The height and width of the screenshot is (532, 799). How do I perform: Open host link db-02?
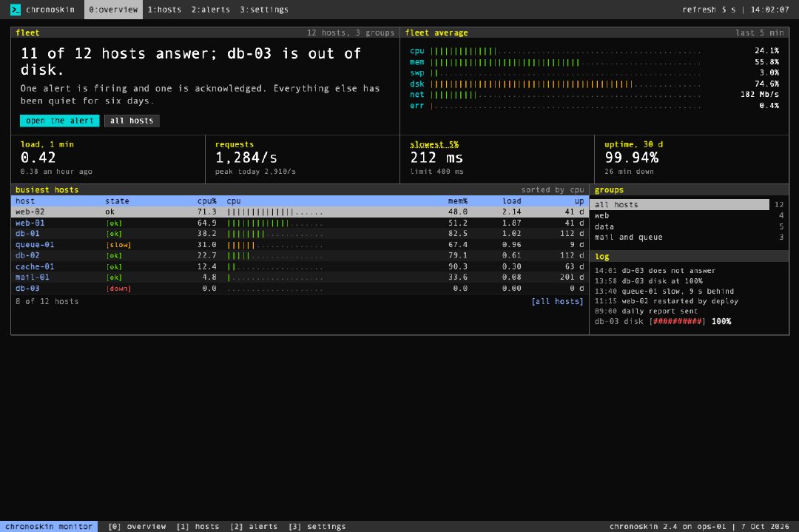[x=27, y=256]
